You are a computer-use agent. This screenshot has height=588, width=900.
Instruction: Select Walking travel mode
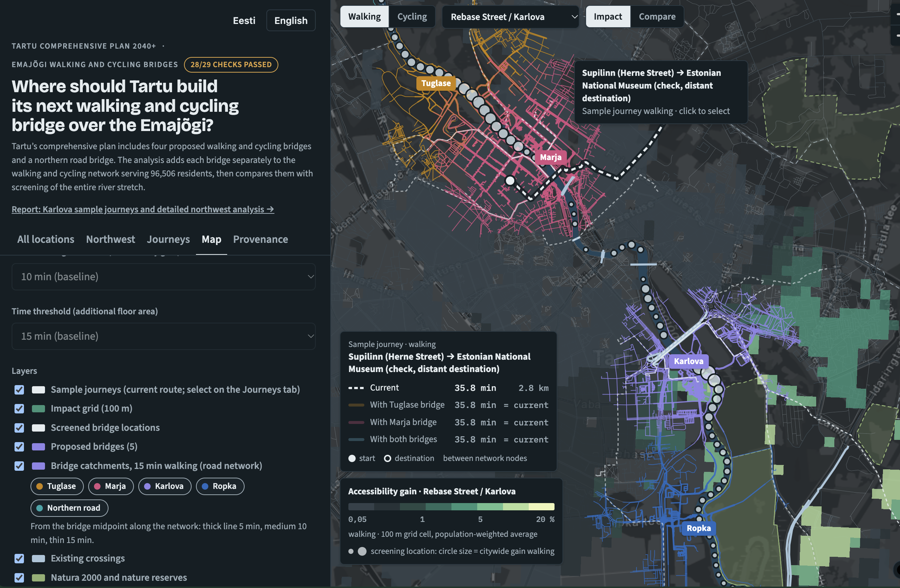[x=365, y=17]
